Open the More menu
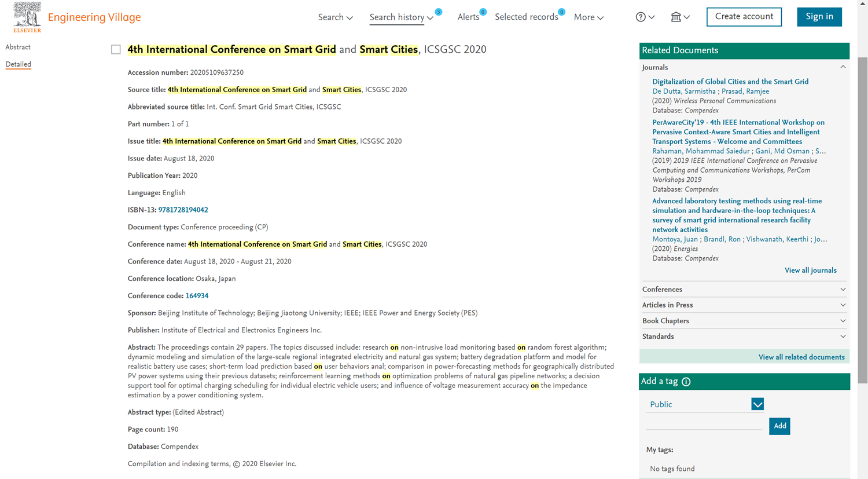The image size is (868, 479). pyautogui.click(x=589, y=17)
